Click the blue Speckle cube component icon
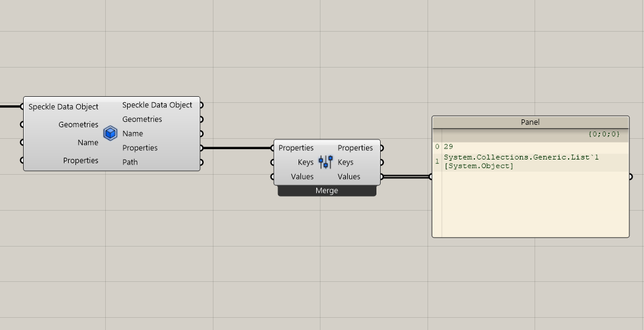Image resolution: width=644 pixels, height=330 pixels. (111, 133)
